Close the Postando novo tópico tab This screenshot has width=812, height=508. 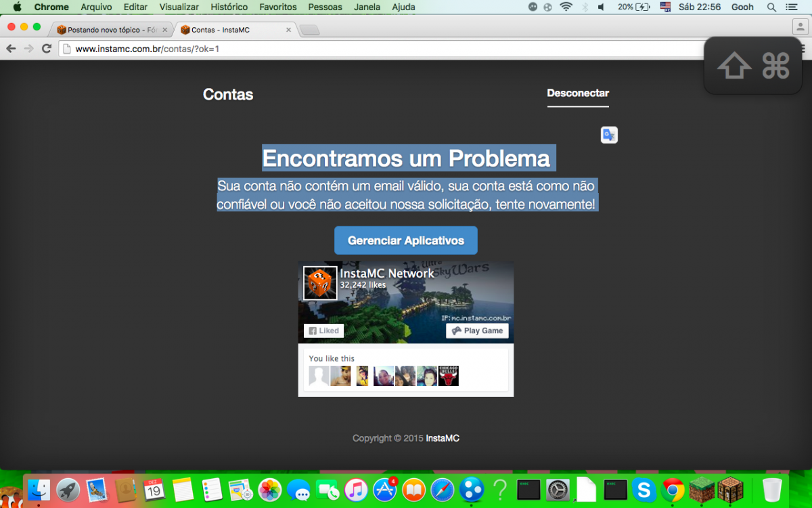pyautogui.click(x=165, y=30)
